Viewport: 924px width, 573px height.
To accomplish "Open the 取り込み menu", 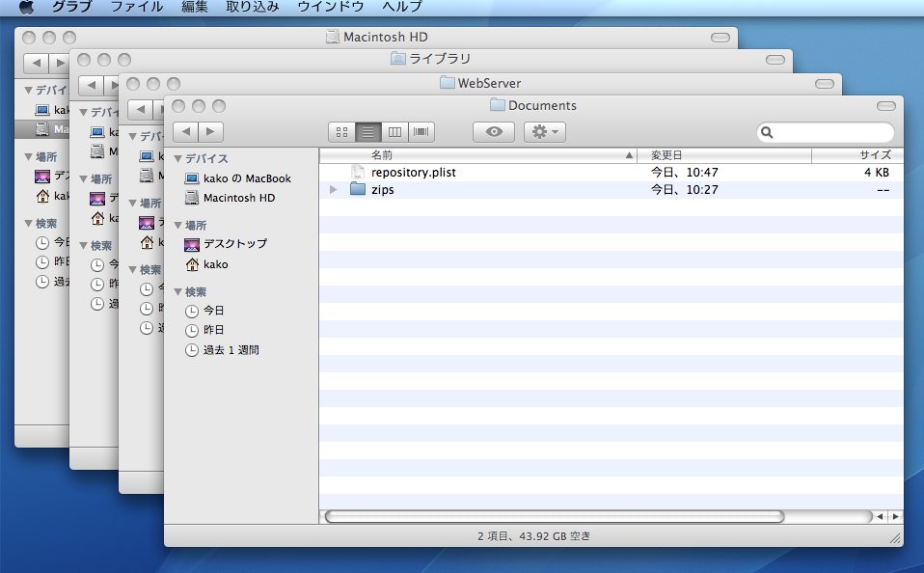I will (252, 7).
